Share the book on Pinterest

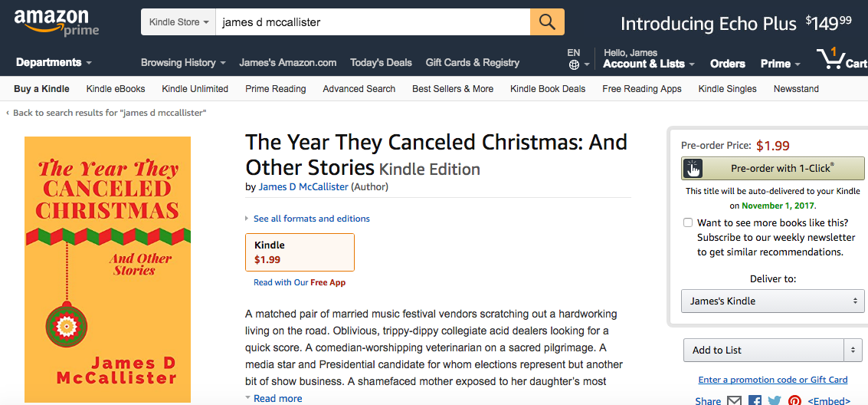[794, 400]
